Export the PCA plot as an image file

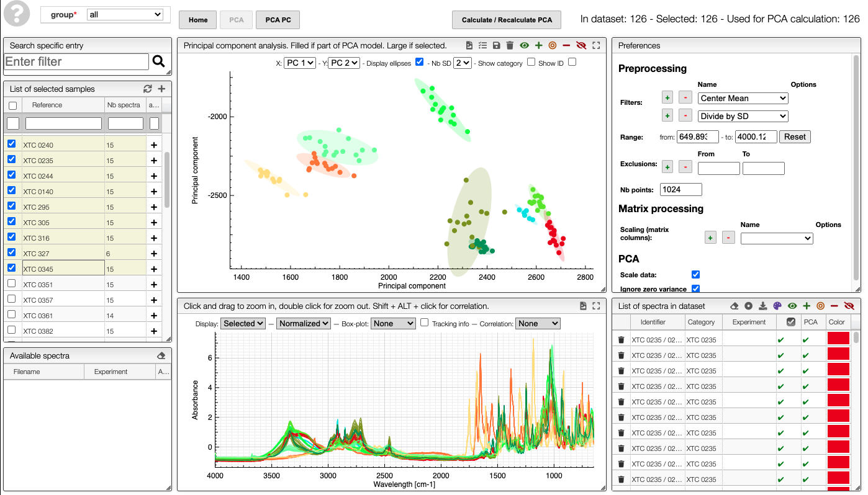point(470,45)
